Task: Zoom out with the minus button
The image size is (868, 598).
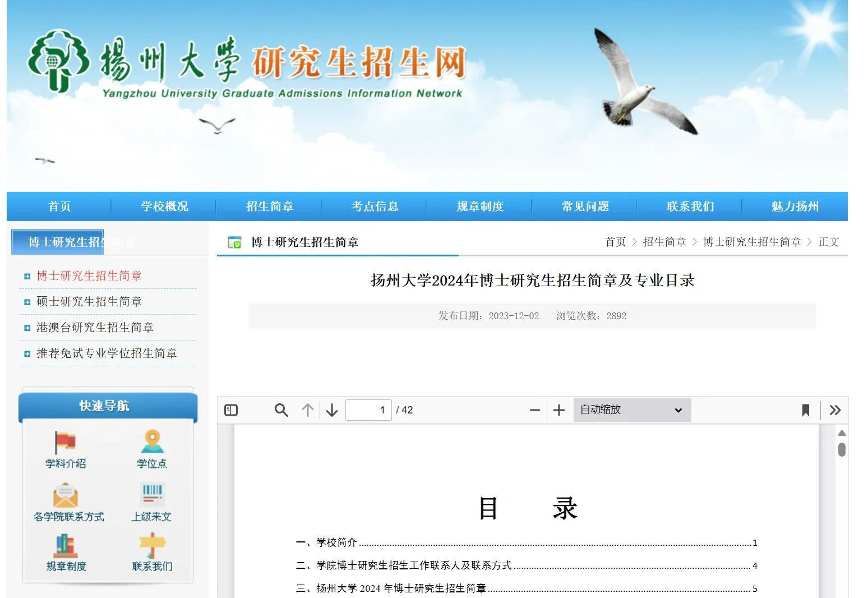Action: point(535,410)
